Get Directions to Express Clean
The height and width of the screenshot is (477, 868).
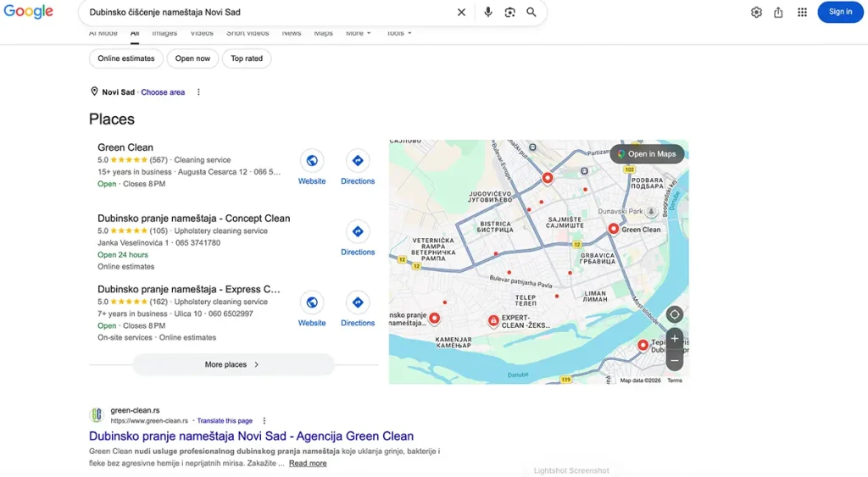(358, 302)
